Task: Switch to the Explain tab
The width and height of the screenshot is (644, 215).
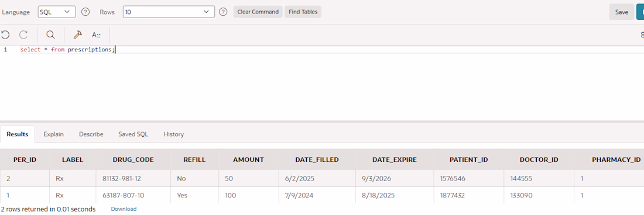Action: [x=53, y=134]
